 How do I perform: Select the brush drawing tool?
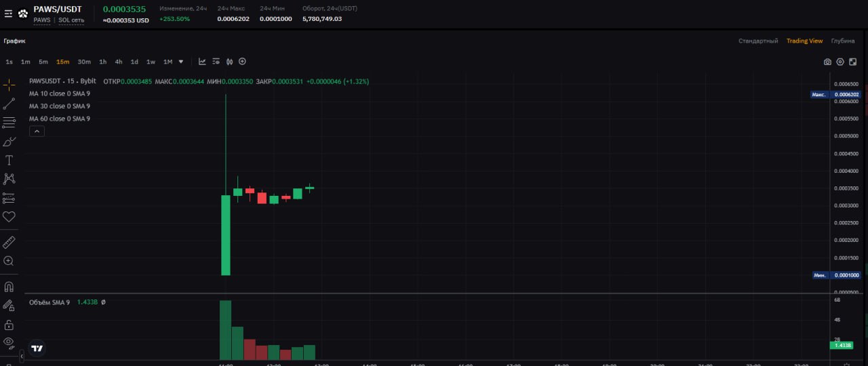click(9, 142)
